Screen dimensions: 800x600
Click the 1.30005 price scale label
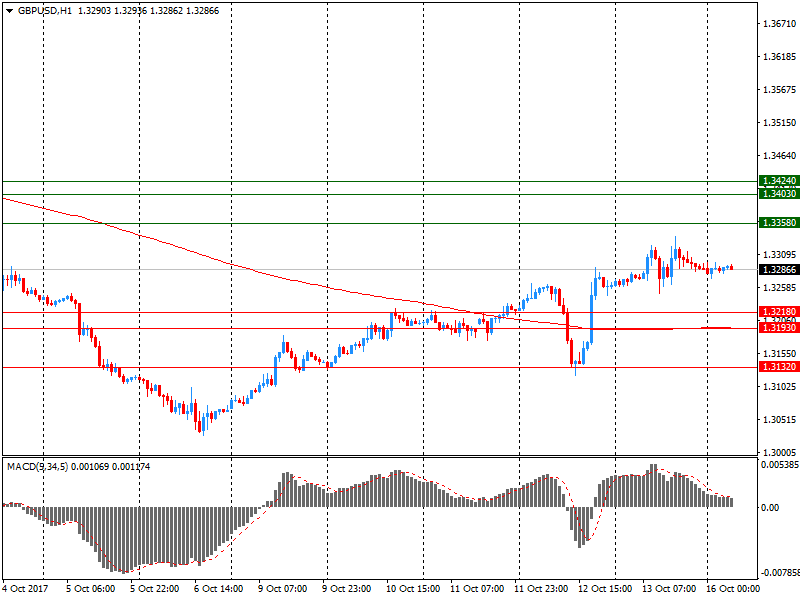pos(779,453)
